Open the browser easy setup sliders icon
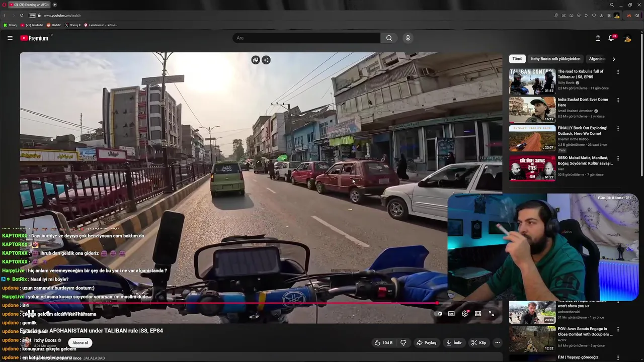The width and height of the screenshot is (644, 362). (x=609, y=15)
